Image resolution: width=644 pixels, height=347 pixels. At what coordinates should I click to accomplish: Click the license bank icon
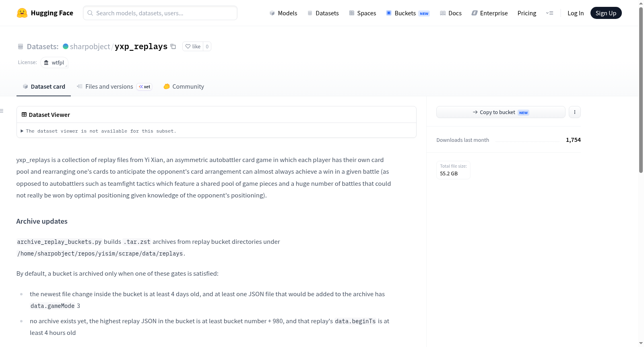coord(46,62)
